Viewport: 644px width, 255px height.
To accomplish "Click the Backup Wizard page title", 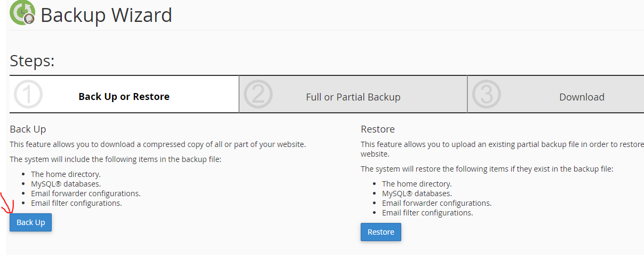I will click(x=106, y=15).
